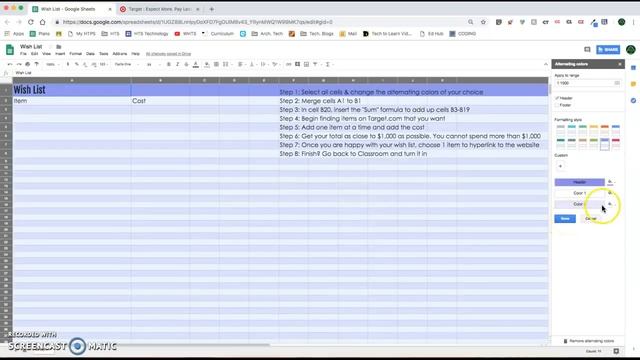Click the select data range grid icon
The width and height of the screenshot is (640, 360).
click(x=617, y=83)
